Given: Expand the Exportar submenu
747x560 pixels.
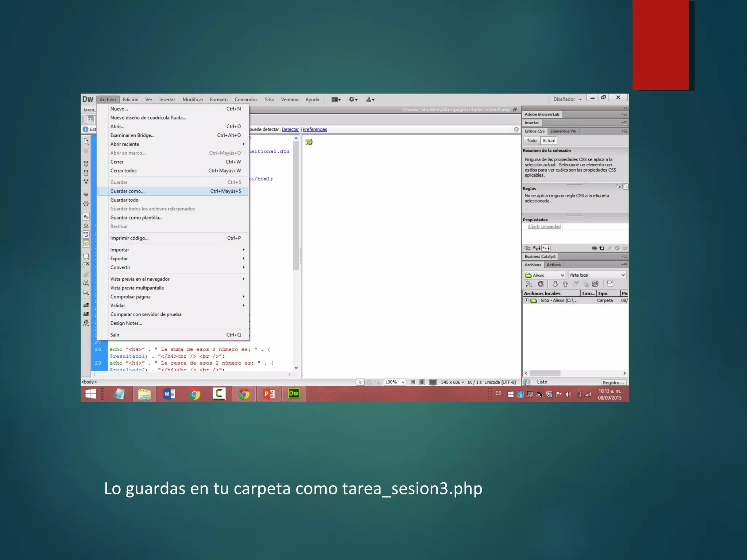Looking at the screenshot, I should pos(173,258).
